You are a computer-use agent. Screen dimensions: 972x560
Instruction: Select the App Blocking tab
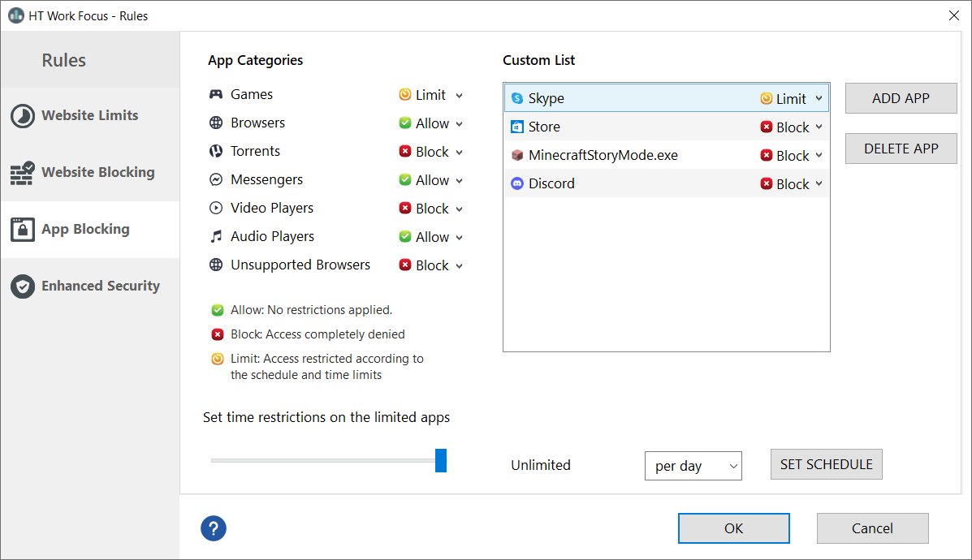point(90,230)
